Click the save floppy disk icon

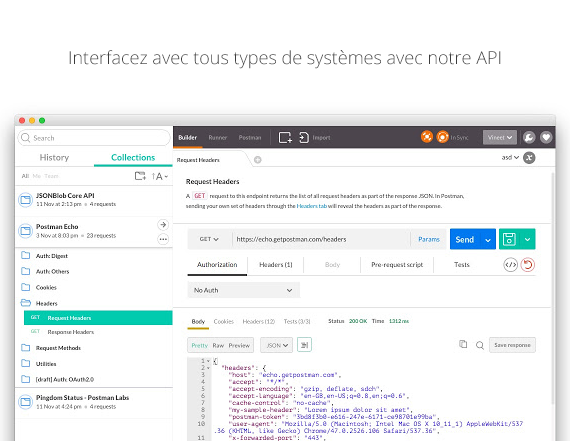coord(509,239)
